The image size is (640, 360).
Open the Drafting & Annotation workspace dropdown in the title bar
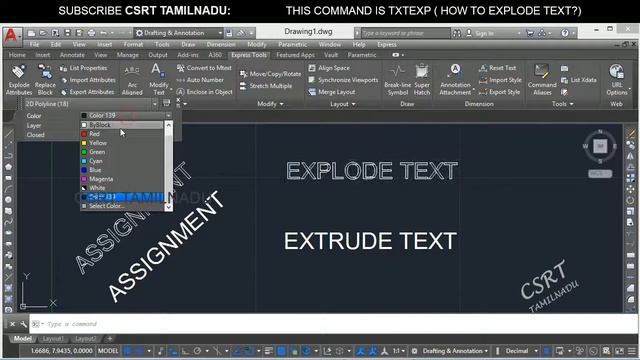179,33
